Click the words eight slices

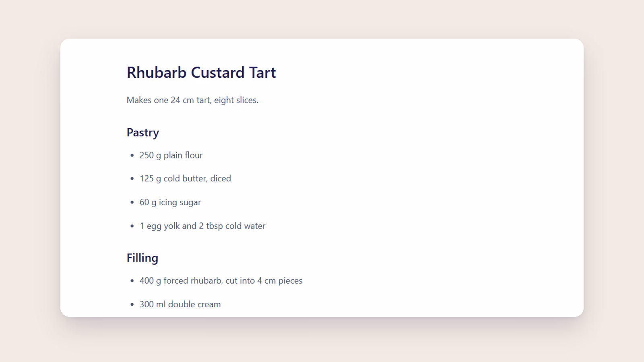tap(236, 100)
